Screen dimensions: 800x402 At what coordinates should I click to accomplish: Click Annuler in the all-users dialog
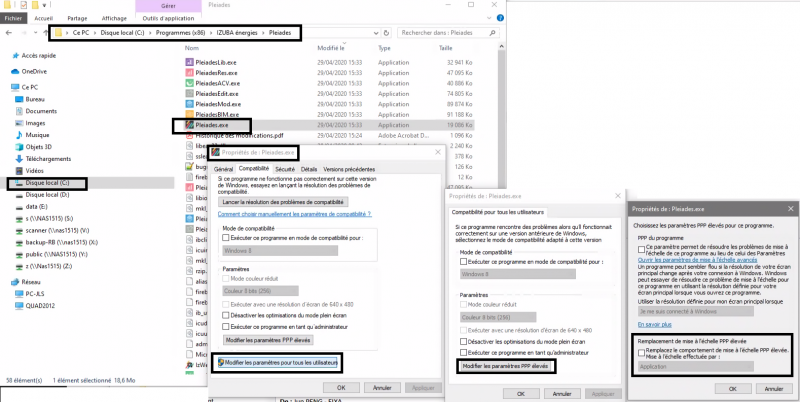click(x=561, y=394)
